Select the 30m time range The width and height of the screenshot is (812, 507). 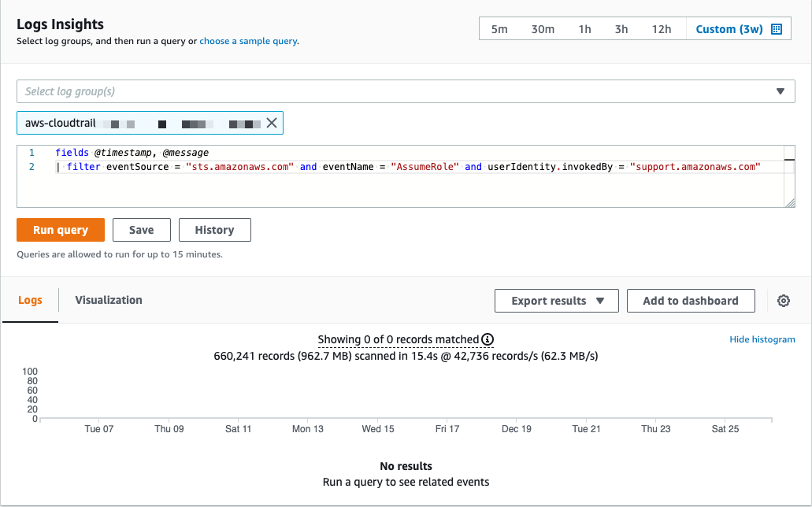543,29
